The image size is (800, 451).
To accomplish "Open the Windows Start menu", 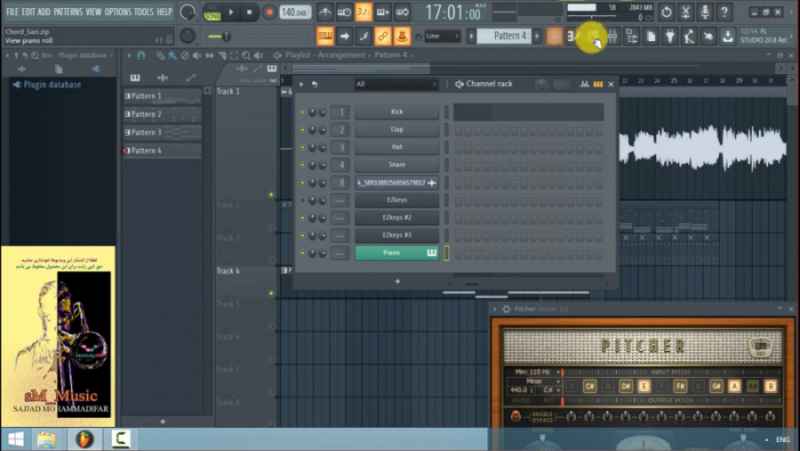I will (x=17, y=439).
